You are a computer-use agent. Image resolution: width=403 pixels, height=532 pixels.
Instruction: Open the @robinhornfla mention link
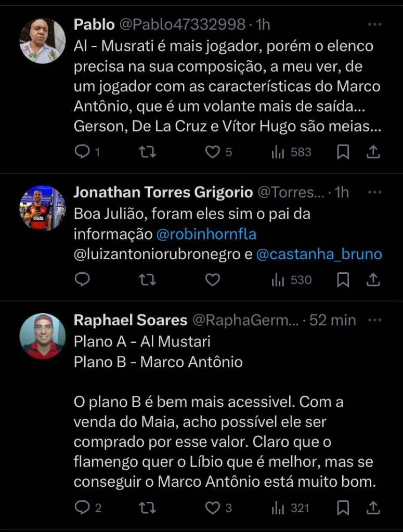tap(206, 234)
